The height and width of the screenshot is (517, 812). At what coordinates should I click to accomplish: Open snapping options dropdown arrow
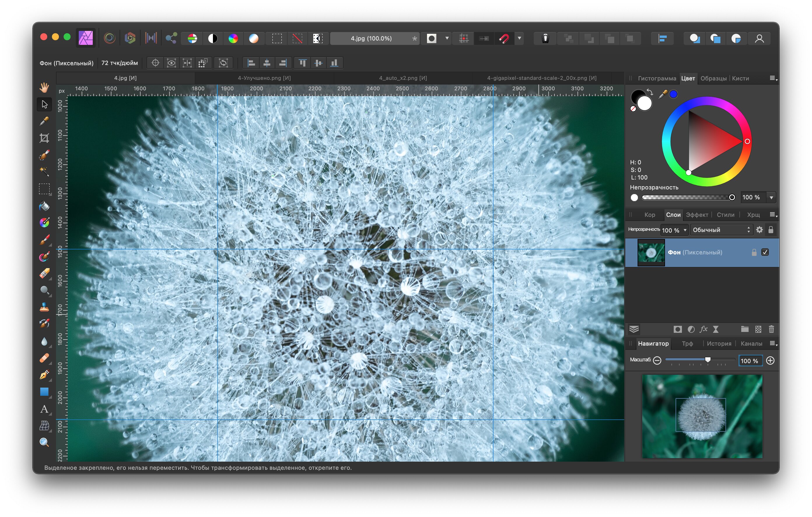[x=519, y=38]
